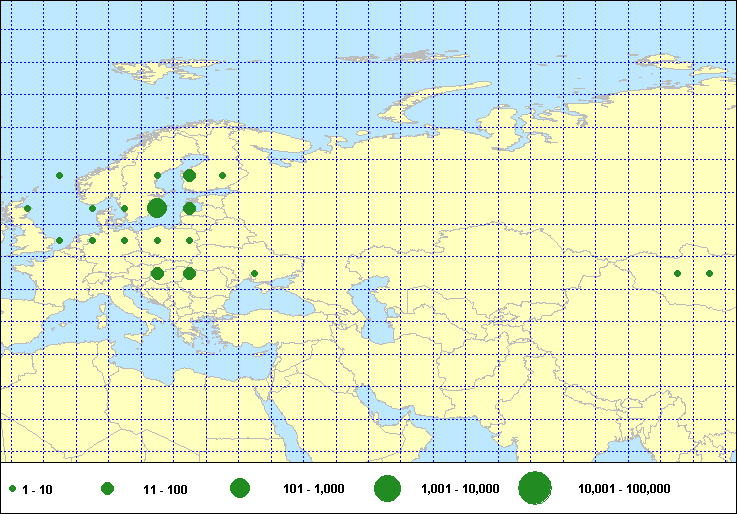Select the easternmost green dot in Central Asia
This screenshot has height=514, width=737.
pyautogui.click(x=710, y=273)
